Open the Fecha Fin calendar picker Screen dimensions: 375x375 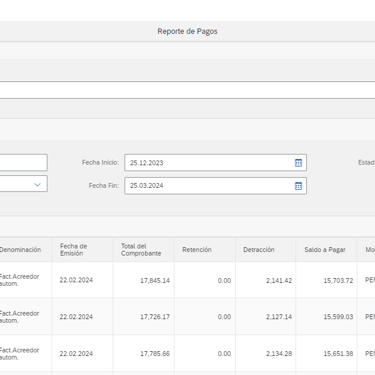[x=298, y=186]
